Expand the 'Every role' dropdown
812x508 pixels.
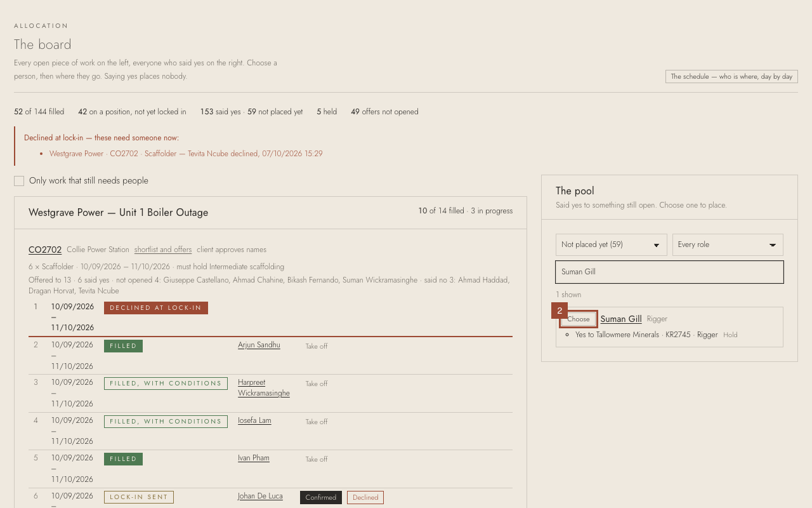tap(728, 244)
